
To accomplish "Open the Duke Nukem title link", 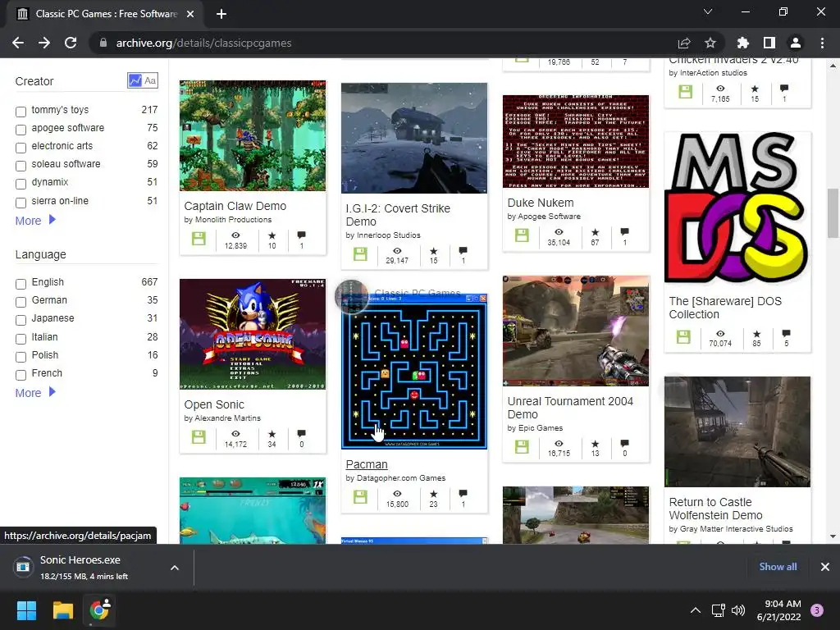I will (x=541, y=203).
